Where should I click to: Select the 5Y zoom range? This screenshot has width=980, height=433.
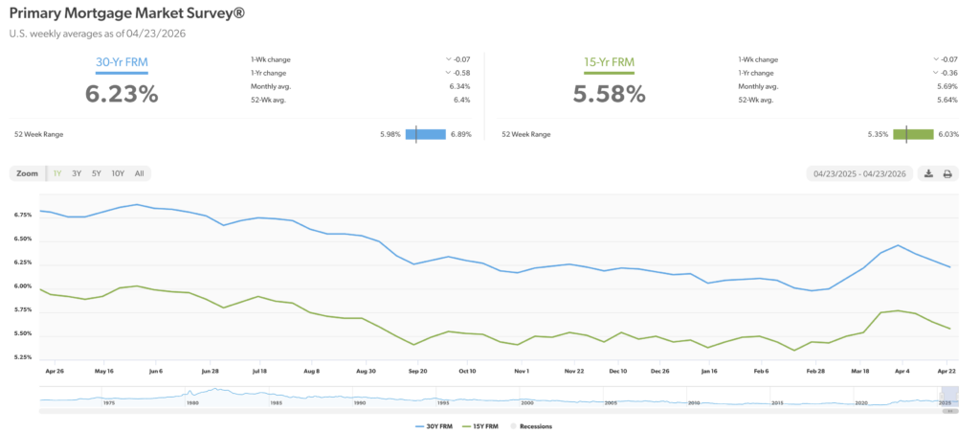[x=97, y=173]
